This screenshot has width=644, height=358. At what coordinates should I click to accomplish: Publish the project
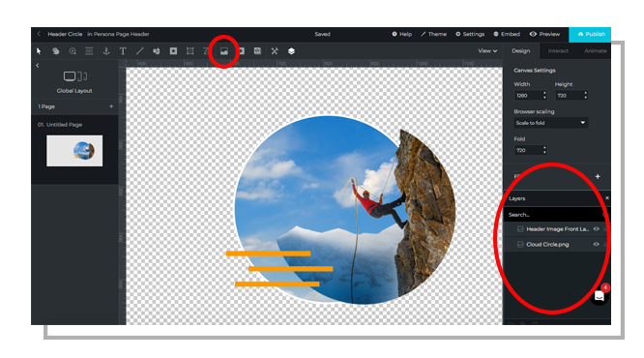click(x=590, y=34)
